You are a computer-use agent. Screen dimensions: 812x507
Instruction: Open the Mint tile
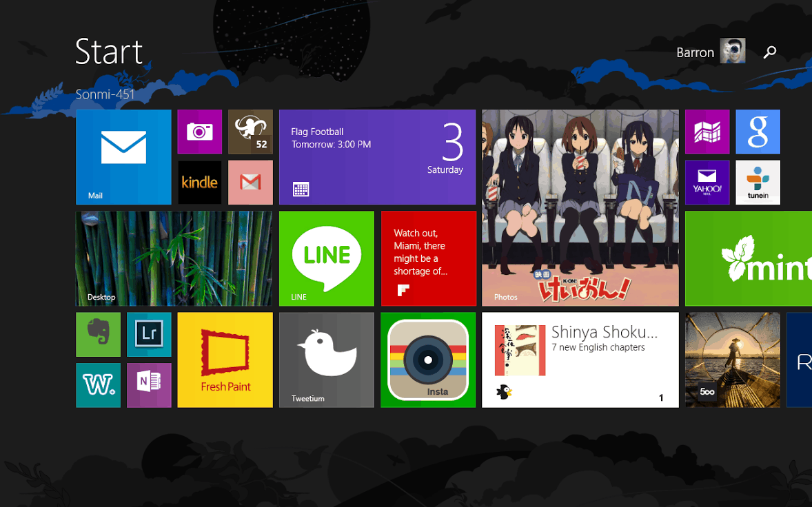pyautogui.click(x=749, y=258)
